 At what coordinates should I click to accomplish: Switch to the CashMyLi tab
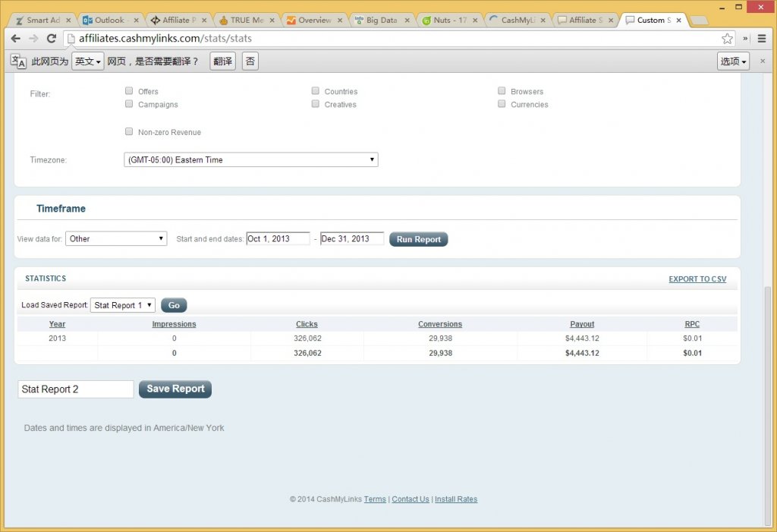pos(517,20)
